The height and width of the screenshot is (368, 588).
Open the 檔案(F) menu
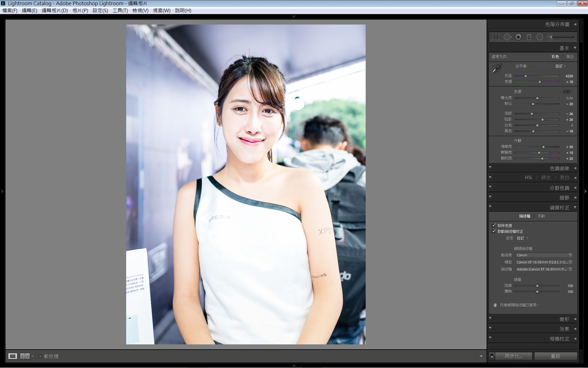(x=10, y=10)
